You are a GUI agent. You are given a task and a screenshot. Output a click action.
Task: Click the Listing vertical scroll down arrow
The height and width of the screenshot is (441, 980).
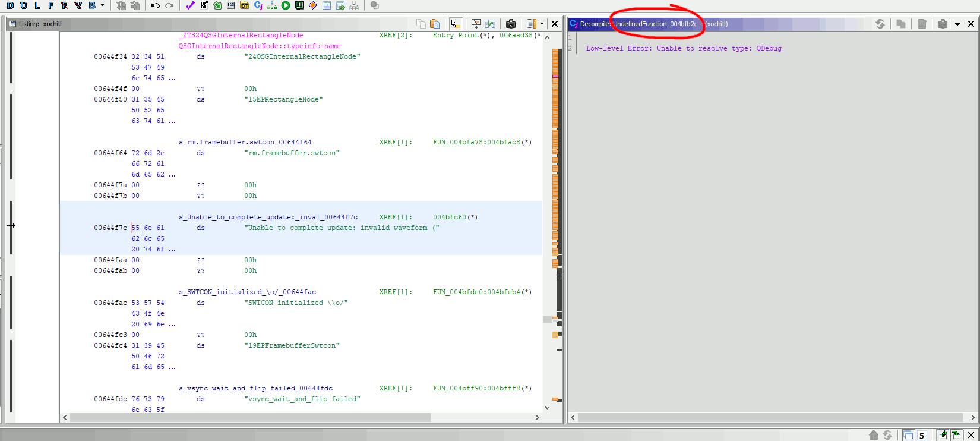tap(547, 408)
